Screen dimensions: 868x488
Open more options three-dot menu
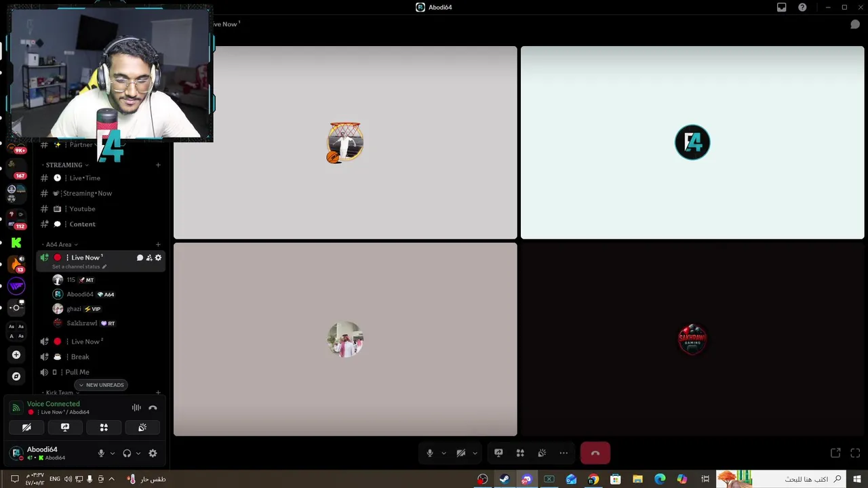564,453
